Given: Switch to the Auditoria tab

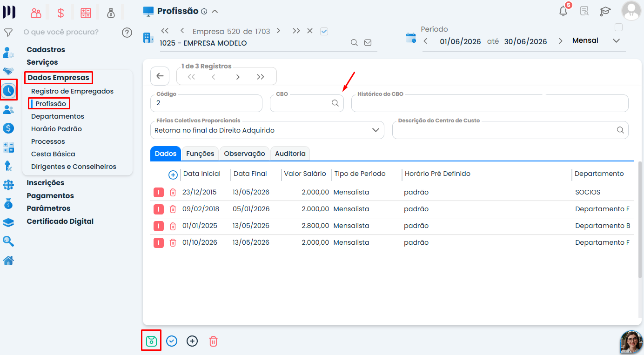Looking at the screenshot, I should 290,154.
